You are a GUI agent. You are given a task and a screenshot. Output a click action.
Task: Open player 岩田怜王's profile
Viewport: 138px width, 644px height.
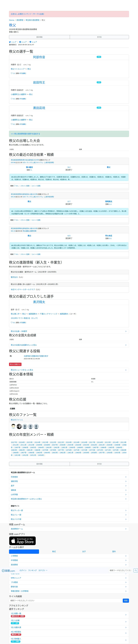(39, 83)
